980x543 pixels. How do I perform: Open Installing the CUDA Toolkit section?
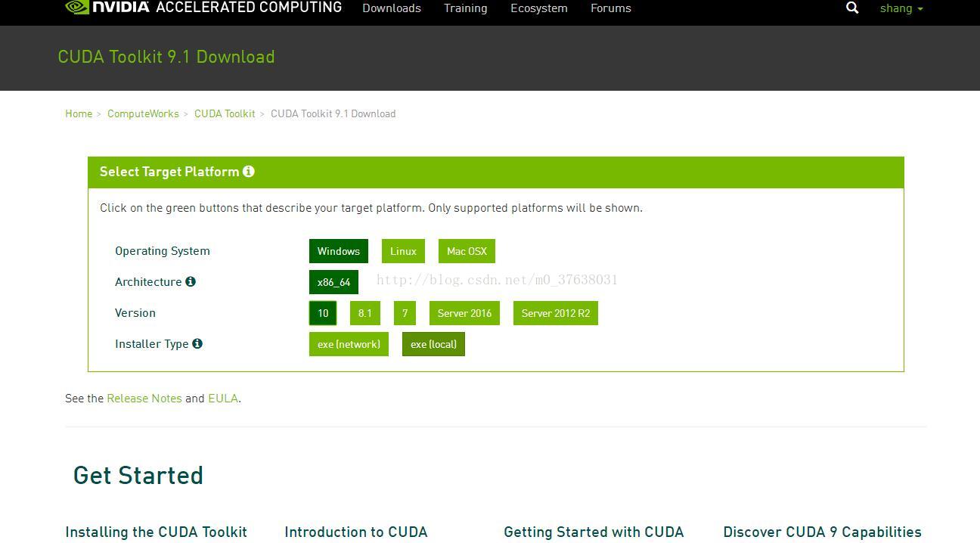157,532
